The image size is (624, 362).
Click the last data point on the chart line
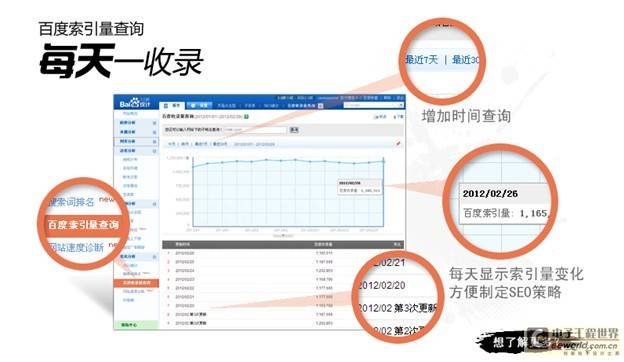pyautogui.click(x=384, y=161)
